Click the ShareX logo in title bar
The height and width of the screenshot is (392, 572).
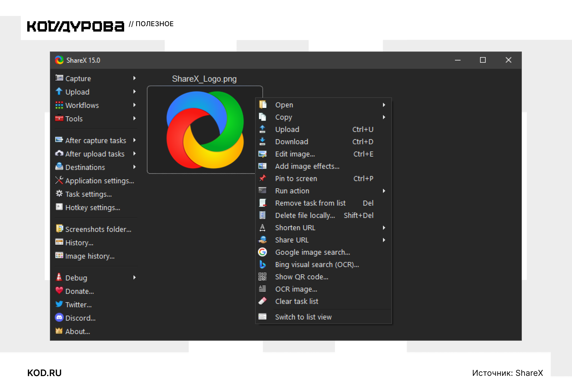click(59, 60)
